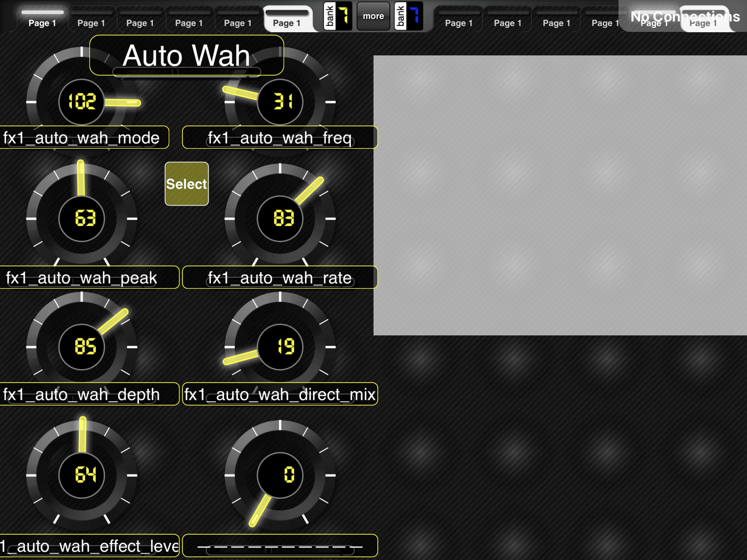
Task: Click the peak knob showing 63
Action: [x=82, y=219]
